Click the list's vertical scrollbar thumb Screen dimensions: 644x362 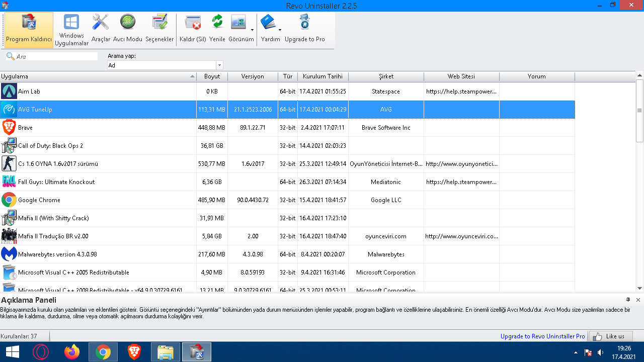pos(639,111)
